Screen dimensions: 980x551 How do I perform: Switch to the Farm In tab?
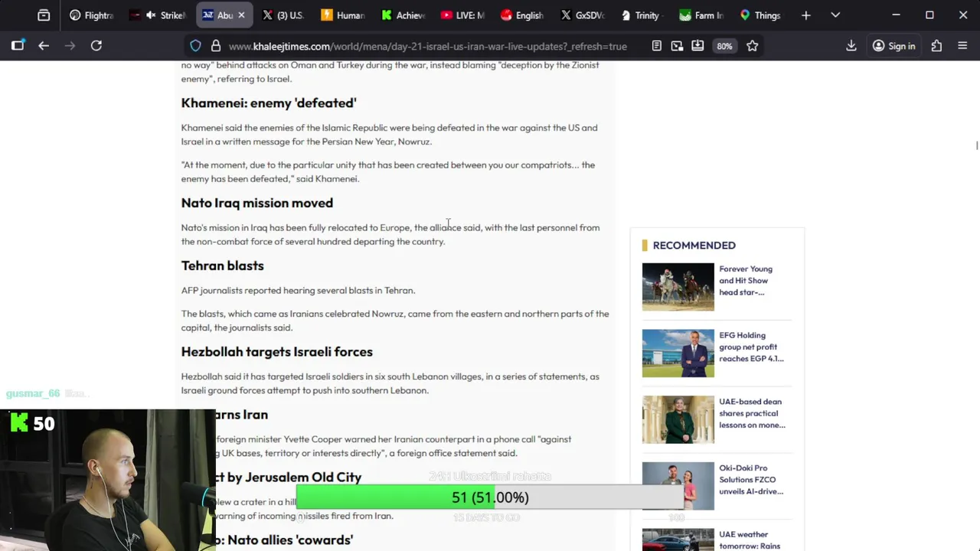[x=701, y=15]
